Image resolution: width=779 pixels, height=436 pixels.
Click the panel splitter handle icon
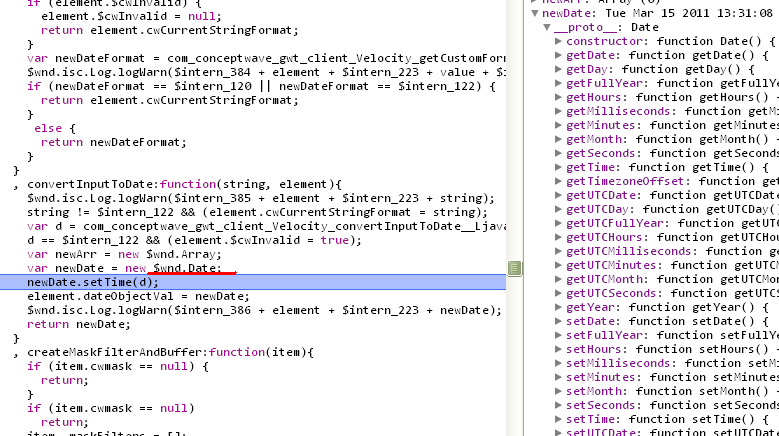514,268
